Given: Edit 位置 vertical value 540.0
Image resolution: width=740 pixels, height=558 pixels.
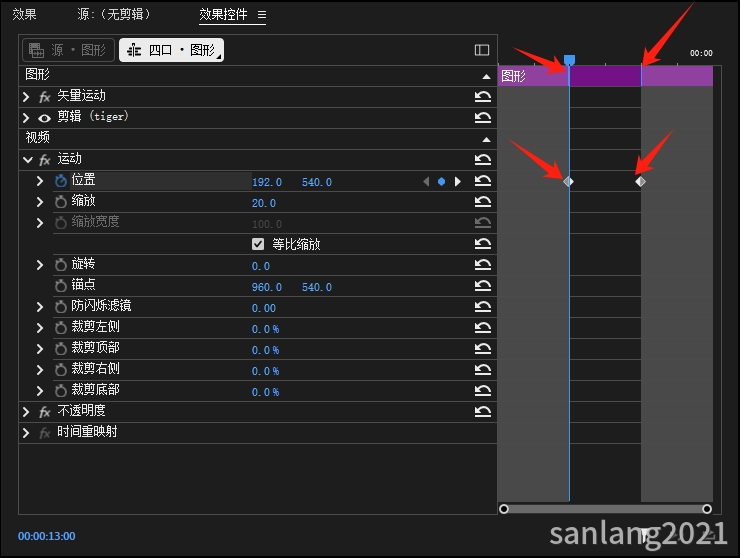Looking at the screenshot, I should 317,182.
